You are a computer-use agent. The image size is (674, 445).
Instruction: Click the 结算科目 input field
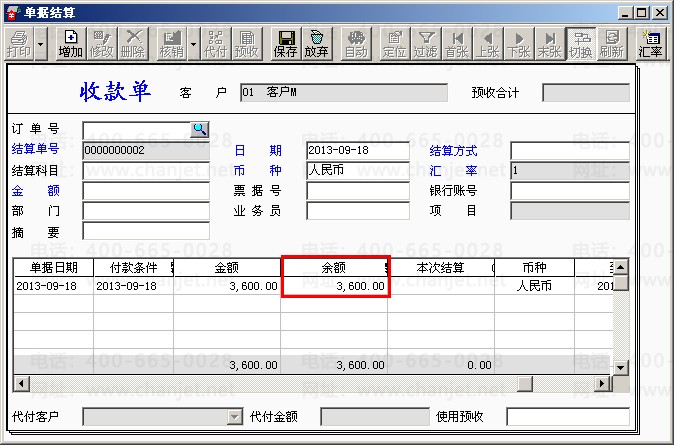click(x=146, y=171)
